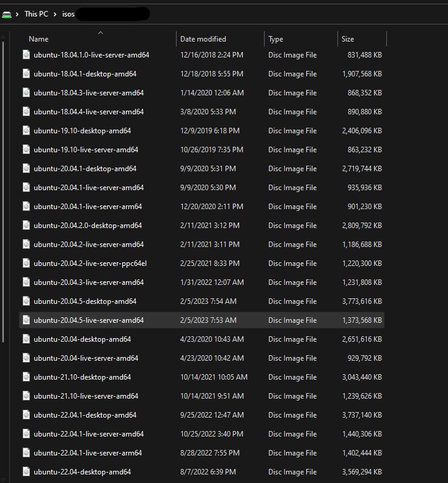Sort the list by Size column
Viewport: 448px width, 483px height.
tap(348, 39)
